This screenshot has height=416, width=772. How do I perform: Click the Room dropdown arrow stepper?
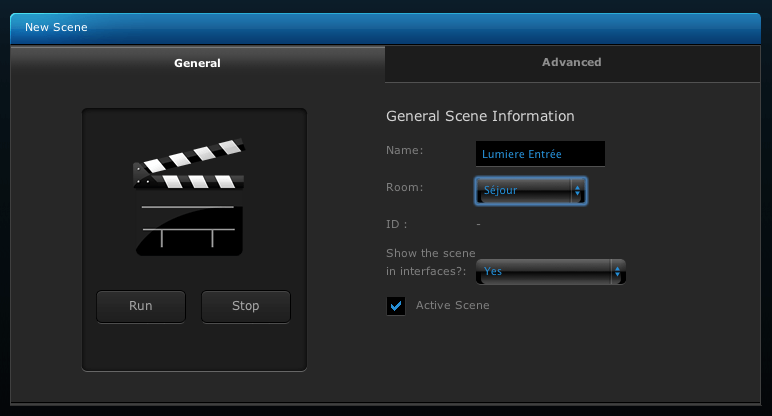578,191
